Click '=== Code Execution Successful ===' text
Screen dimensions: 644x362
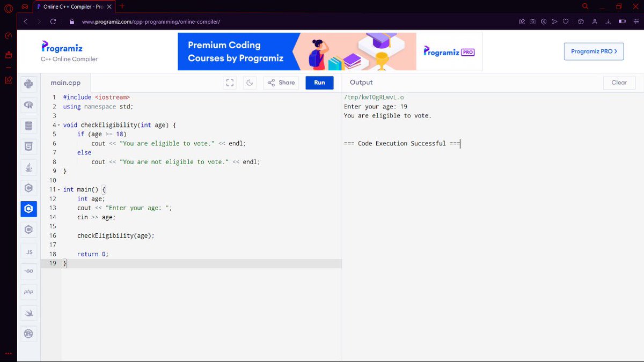(402, 144)
